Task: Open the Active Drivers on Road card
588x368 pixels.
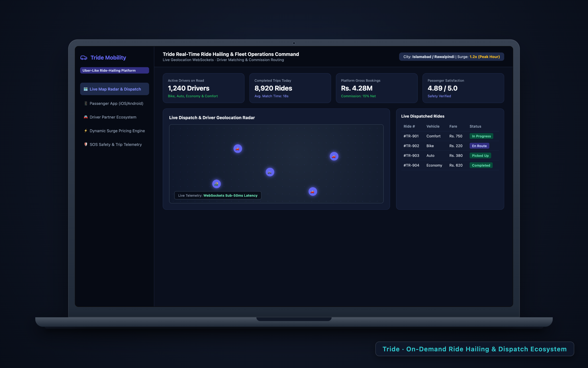Action: tap(203, 88)
